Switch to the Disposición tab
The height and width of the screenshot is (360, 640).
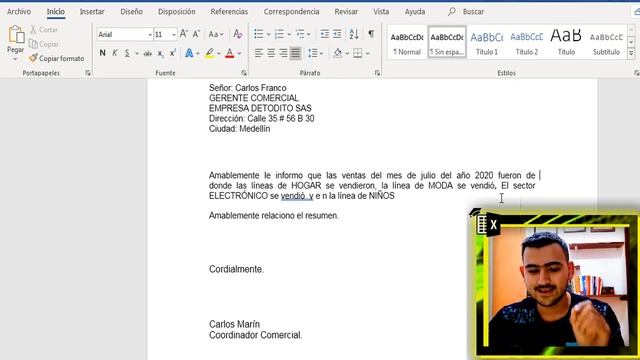pos(177,11)
